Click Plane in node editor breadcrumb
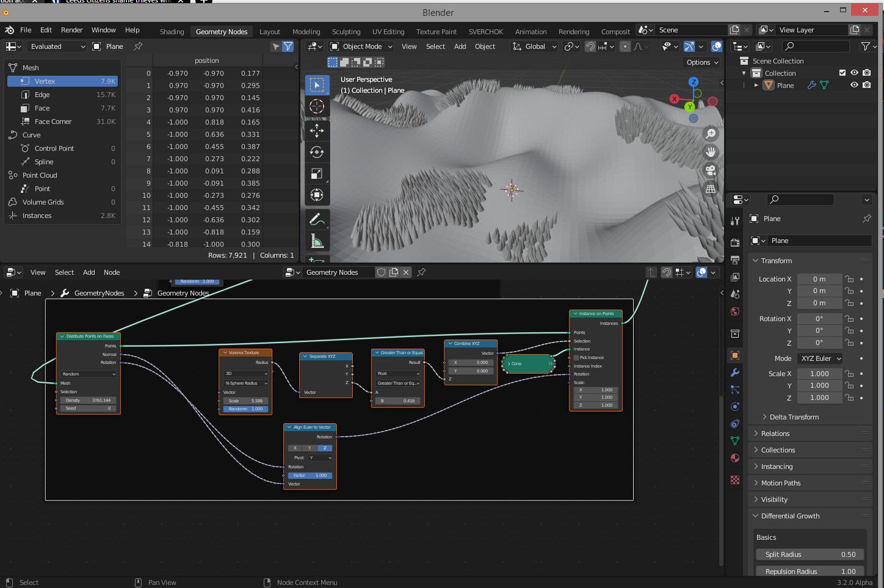884x588 pixels. pyautogui.click(x=33, y=293)
